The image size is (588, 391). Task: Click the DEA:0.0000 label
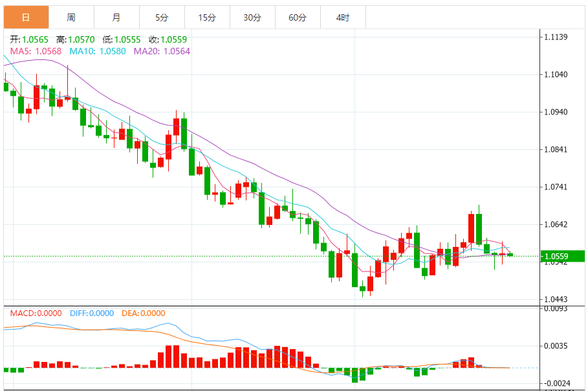pos(143,313)
